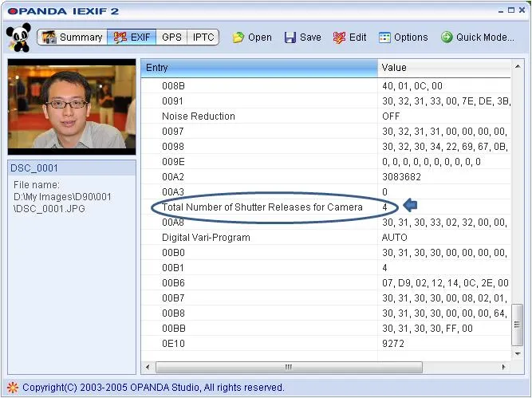Screen dimensions: 532x398
Task: Click the Summary tab picture icon
Action: coord(49,37)
